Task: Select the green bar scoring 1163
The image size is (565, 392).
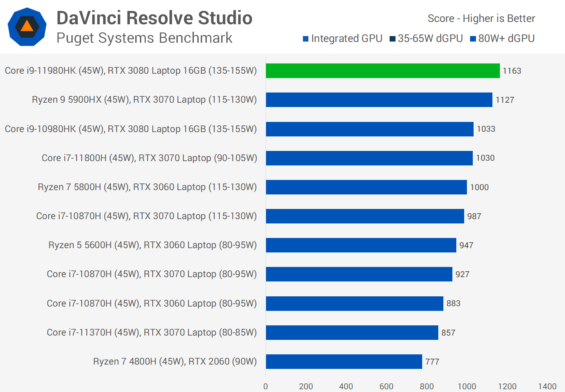Action: [383, 71]
